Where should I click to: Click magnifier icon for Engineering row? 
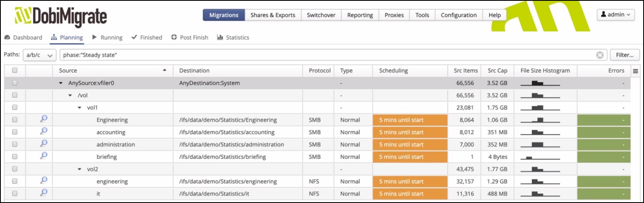click(x=43, y=119)
